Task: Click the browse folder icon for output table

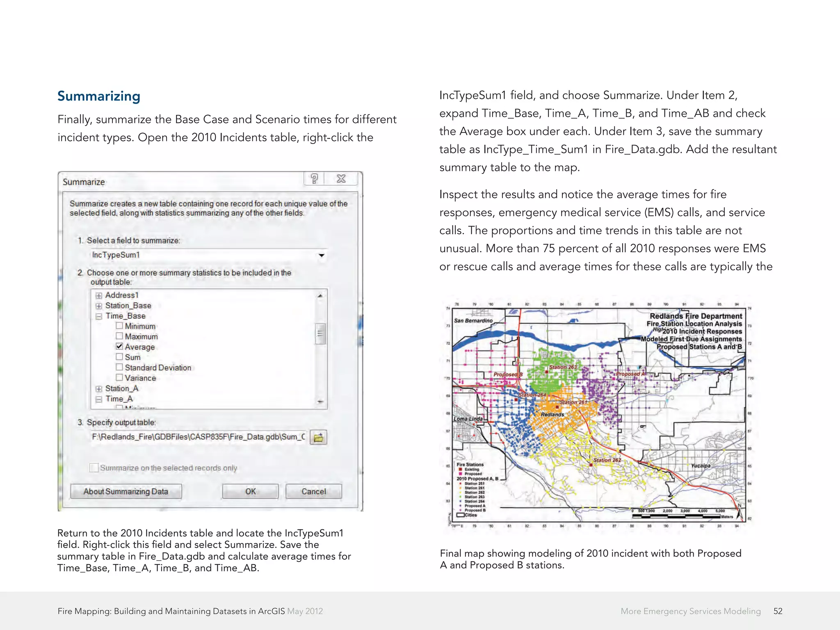Action: 318,438
